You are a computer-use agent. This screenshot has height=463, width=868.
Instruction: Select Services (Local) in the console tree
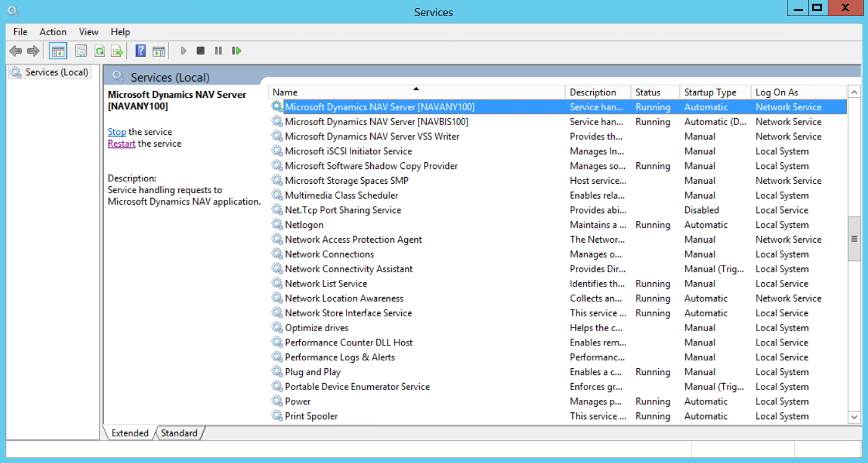[50, 72]
